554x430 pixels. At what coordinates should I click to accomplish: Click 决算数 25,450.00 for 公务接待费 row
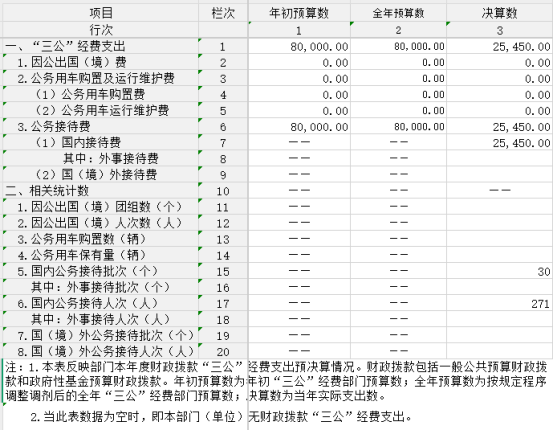521,127
